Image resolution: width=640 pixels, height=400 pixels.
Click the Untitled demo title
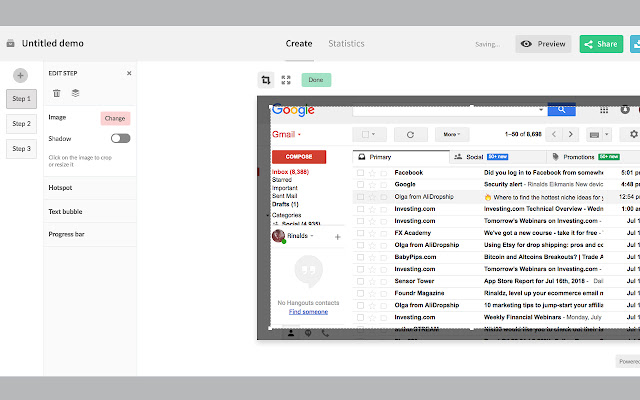pos(53,43)
